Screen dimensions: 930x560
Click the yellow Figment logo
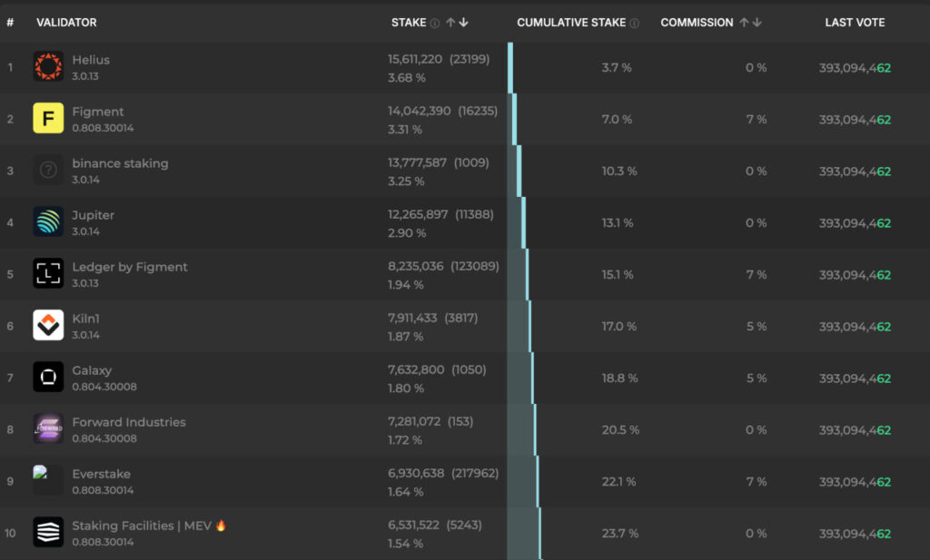pyautogui.click(x=48, y=118)
